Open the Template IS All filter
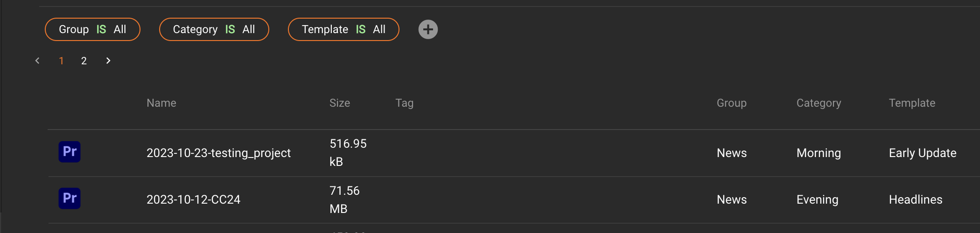Viewport: 980px width, 233px height. pos(343,29)
